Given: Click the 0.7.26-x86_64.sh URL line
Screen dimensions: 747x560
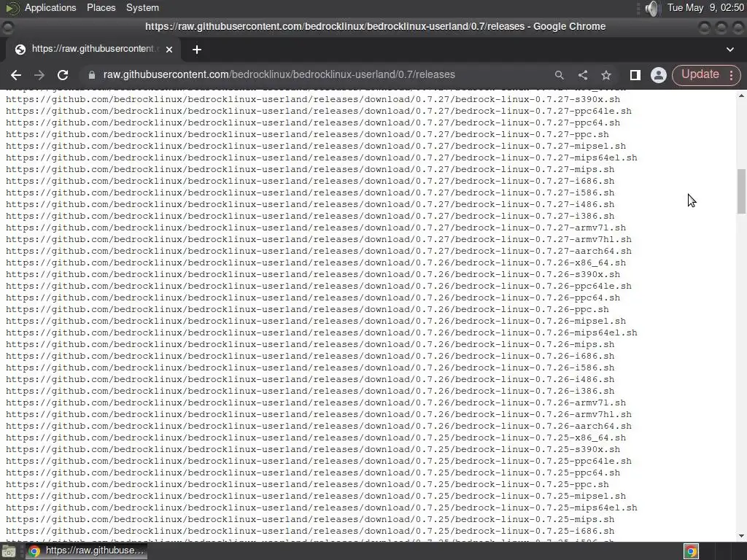Looking at the screenshot, I should 316,262.
